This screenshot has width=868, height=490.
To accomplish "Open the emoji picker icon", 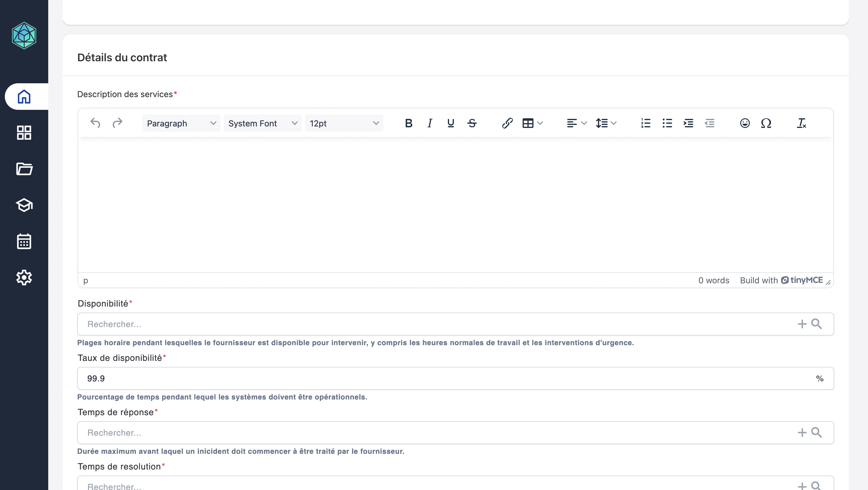I will point(745,123).
